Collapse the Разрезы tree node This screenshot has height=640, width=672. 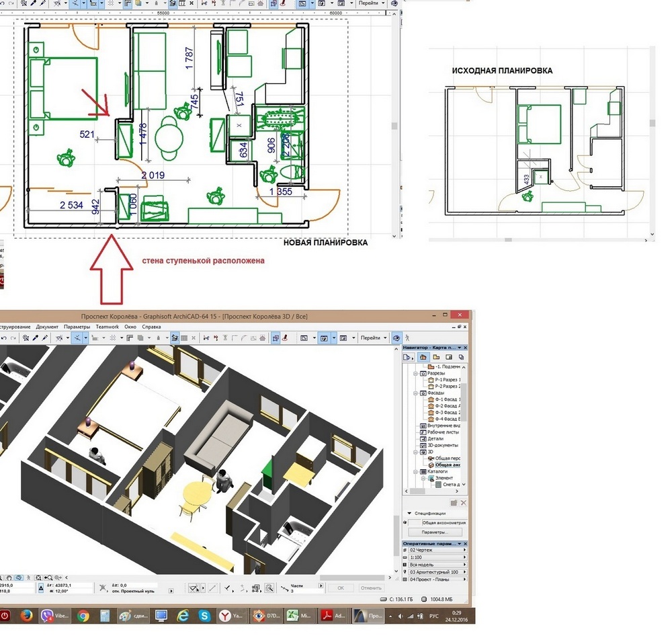point(415,373)
